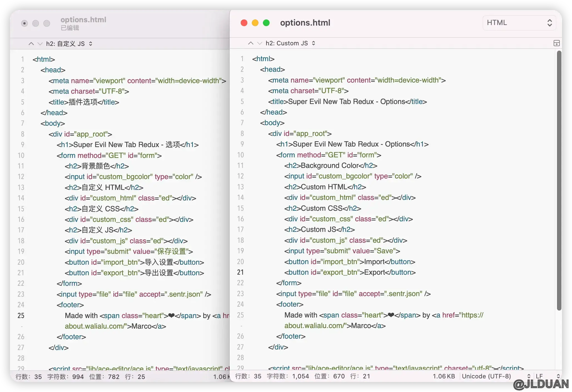Image resolution: width=572 pixels, height=392 pixels.
Task: Click the Import button code line
Action: coord(350,262)
